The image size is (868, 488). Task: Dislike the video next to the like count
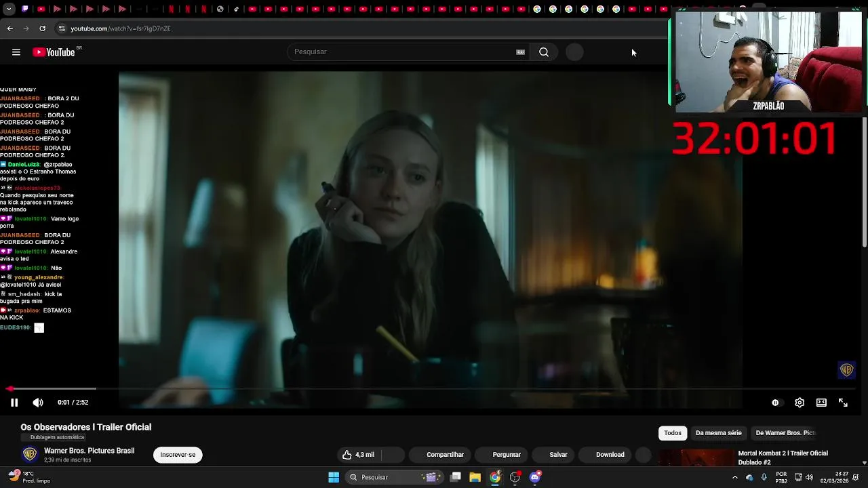click(x=392, y=455)
